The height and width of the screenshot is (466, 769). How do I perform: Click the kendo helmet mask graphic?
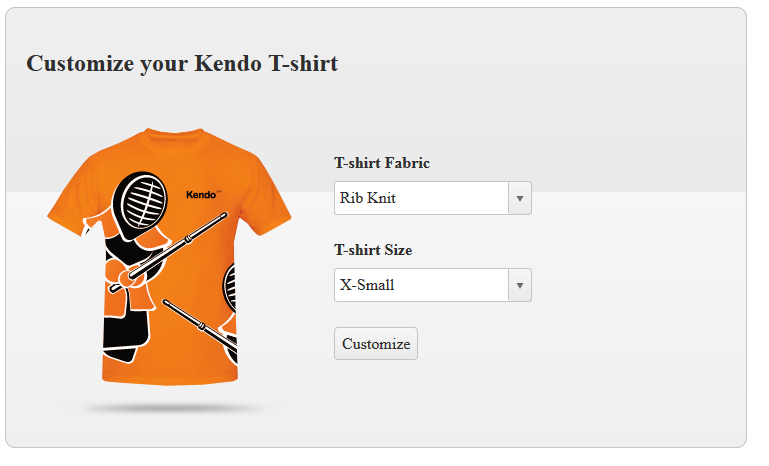[140, 202]
